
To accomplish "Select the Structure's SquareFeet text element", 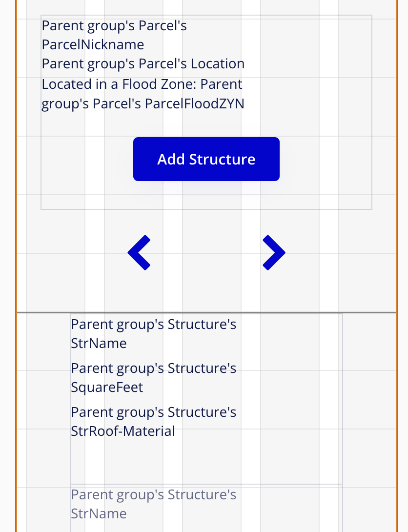I will pos(153,378).
